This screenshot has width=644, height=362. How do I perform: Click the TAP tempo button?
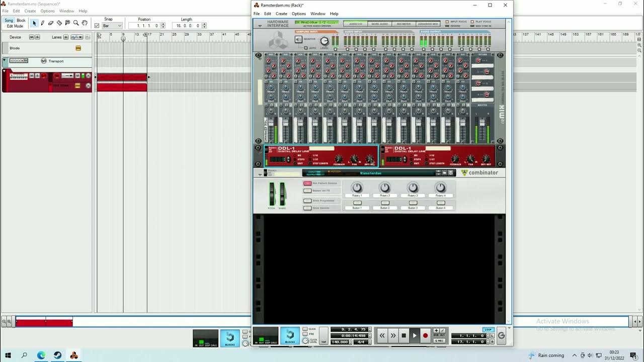point(324,336)
